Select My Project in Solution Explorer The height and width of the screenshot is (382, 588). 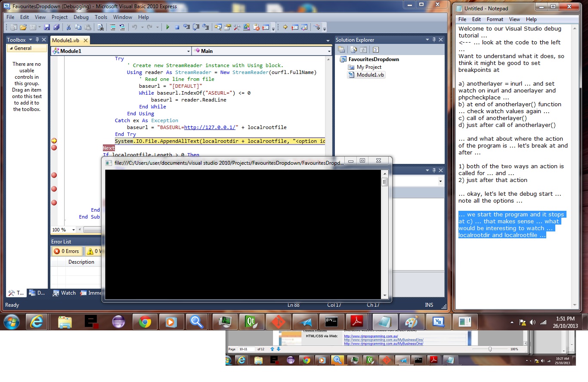(365, 67)
